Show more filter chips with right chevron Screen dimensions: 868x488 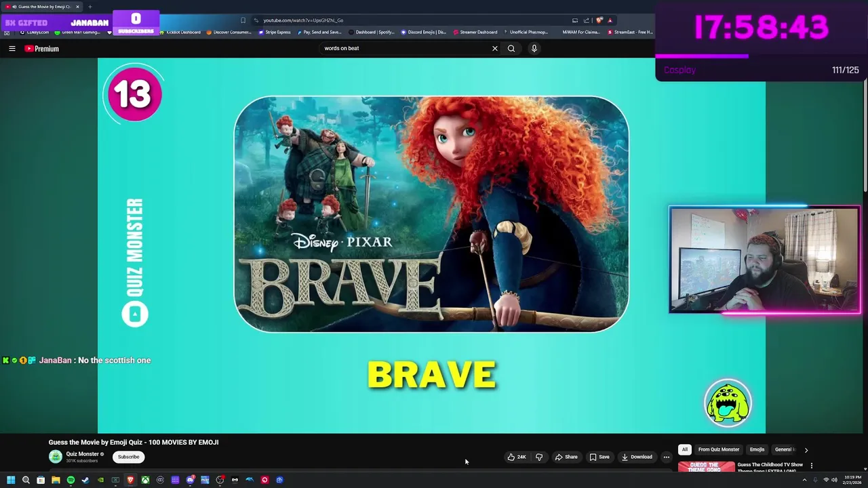tap(806, 450)
